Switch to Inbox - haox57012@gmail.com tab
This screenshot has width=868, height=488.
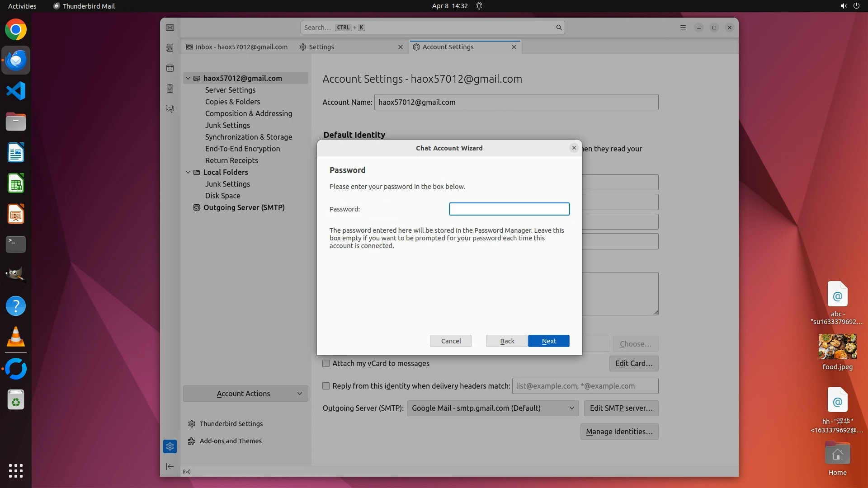tap(241, 47)
